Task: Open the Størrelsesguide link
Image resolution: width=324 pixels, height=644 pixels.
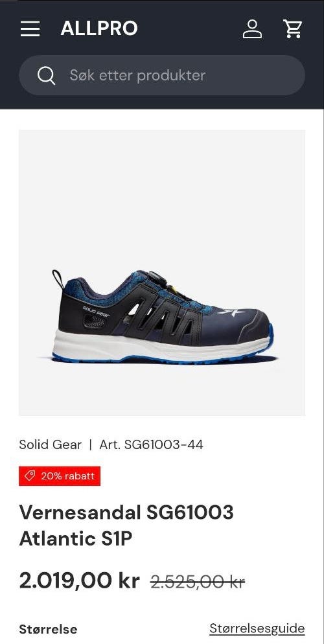Action: [257, 628]
